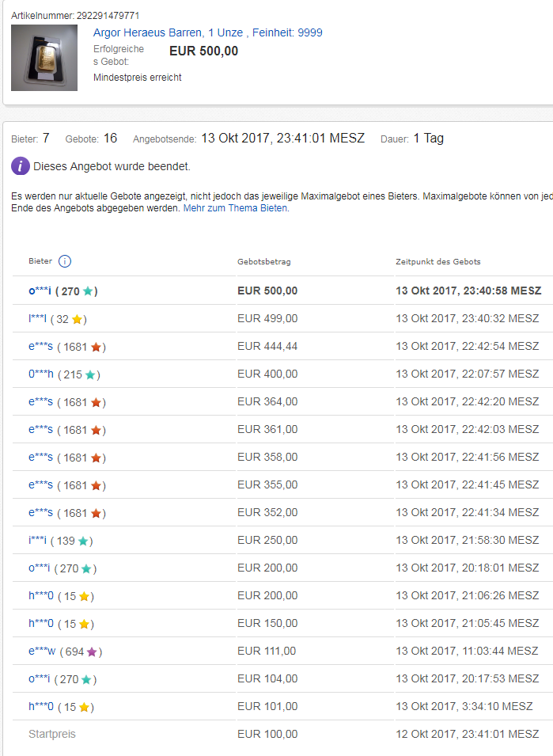Open the gold bar product thumbnail
Viewport: 553px width, 756px height.
44,58
